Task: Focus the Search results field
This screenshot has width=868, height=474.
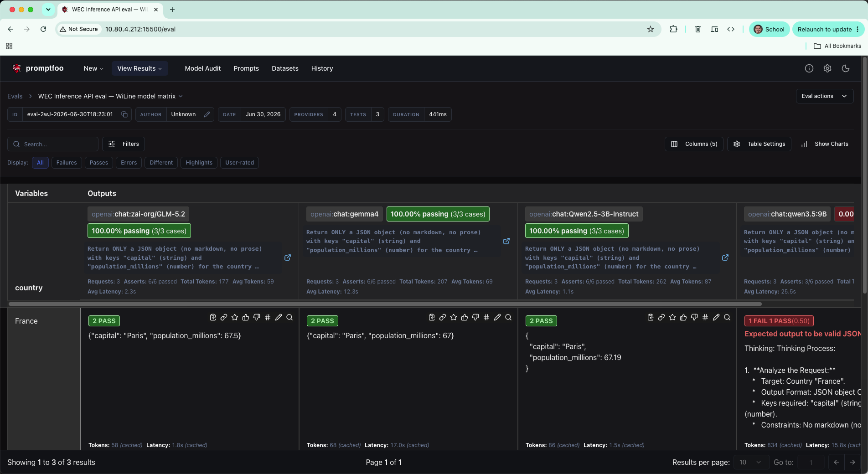Action: pos(53,144)
